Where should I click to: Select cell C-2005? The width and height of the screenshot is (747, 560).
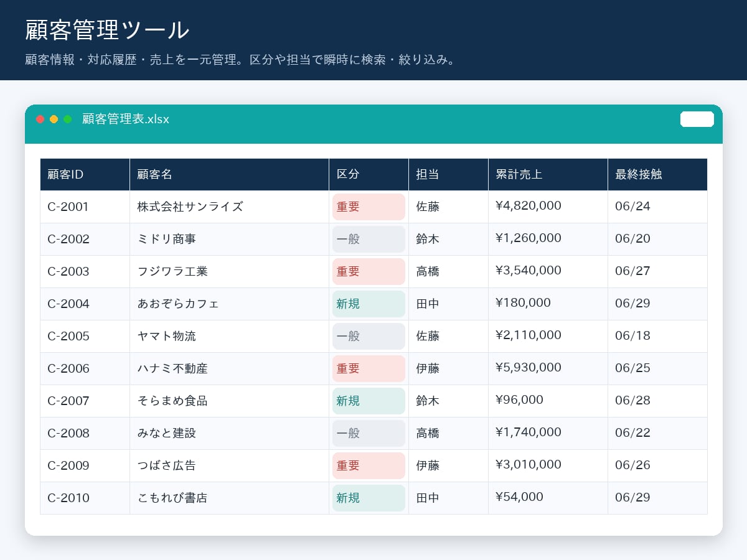85,337
